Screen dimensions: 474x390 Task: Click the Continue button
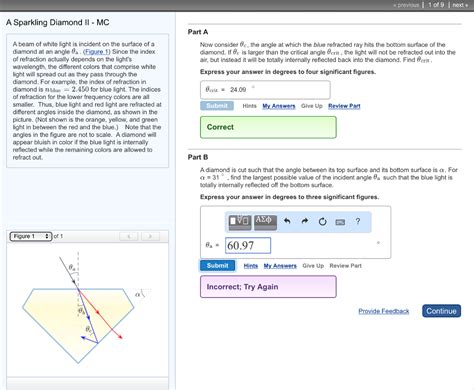[441, 311]
